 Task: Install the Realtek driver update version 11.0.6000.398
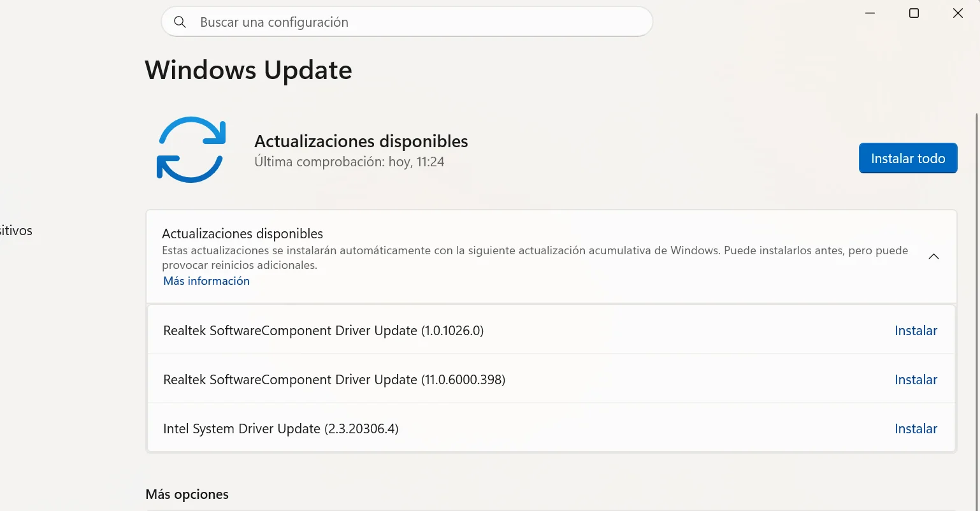click(x=916, y=380)
